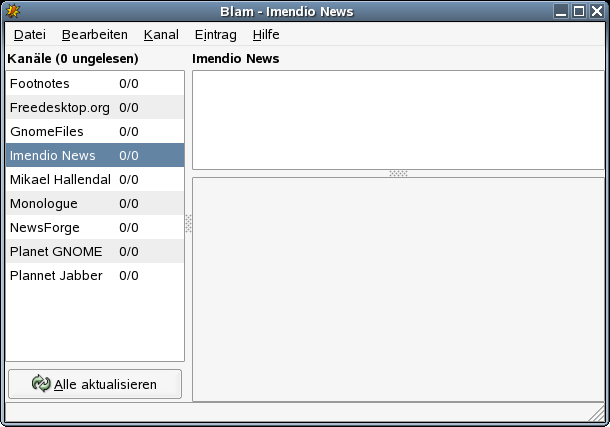
Task: Select the NewsForge channel
Action: [95, 228]
